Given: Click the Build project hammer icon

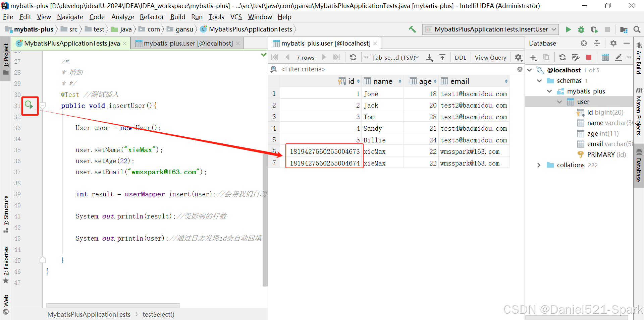Looking at the screenshot, I should 412,29.
